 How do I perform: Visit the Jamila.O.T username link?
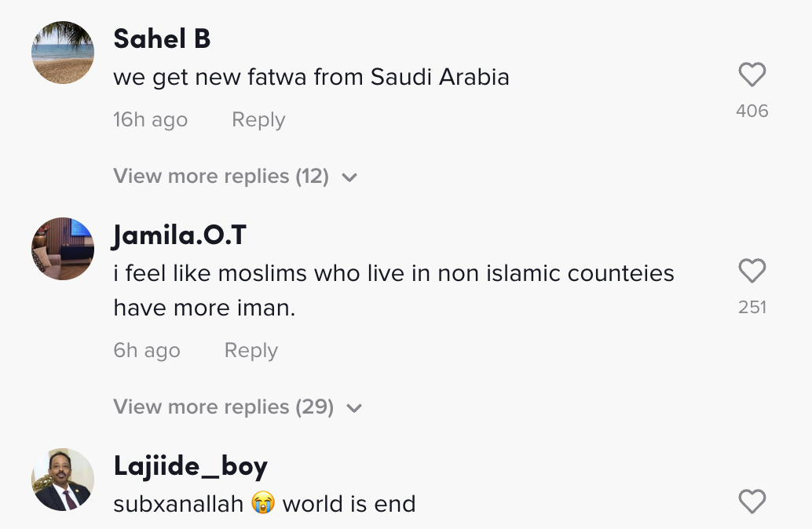tap(180, 235)
